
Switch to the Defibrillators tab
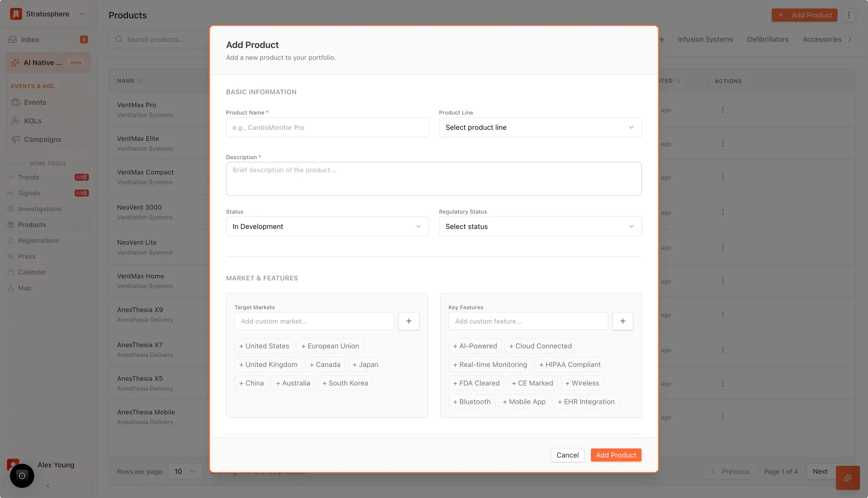point(767,39)
